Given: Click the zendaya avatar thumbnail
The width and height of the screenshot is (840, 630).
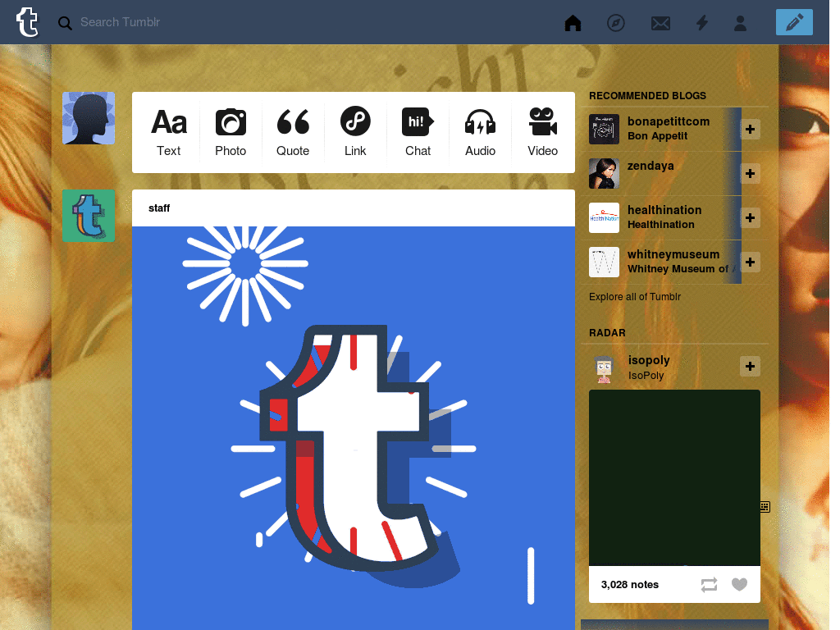Looking at the screenshot, I should point(604,174).
